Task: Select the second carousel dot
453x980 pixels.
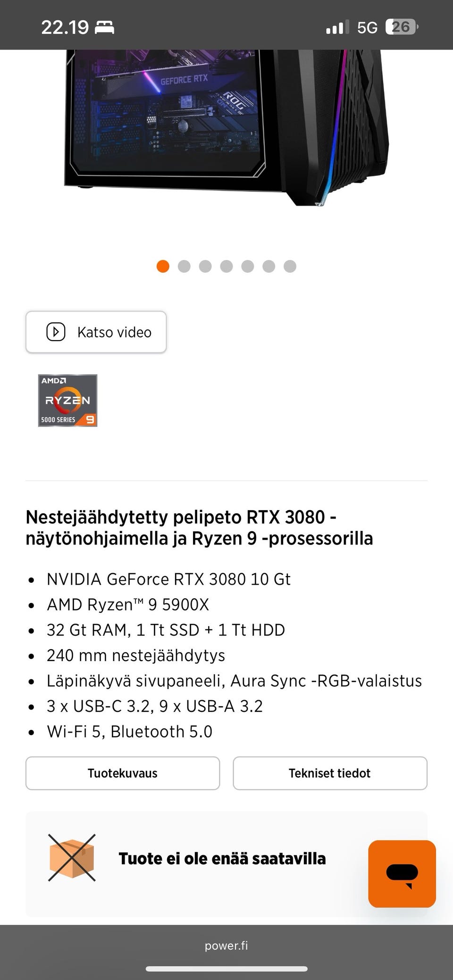Action: pos(184,266)
